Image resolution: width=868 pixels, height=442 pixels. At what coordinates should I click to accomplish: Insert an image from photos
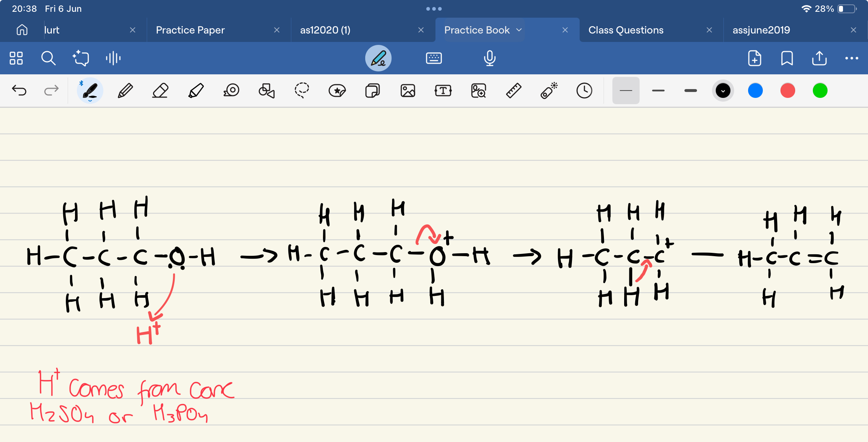point(408,91)
